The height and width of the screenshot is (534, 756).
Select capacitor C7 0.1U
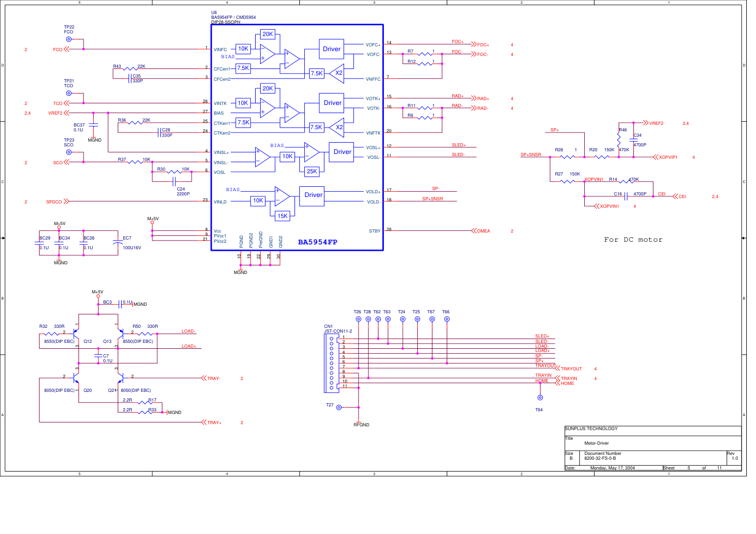pos(104,358)
